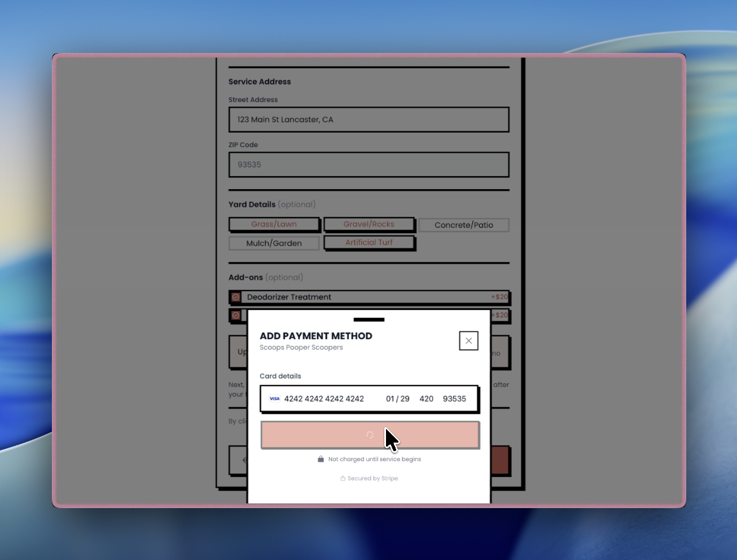Toggle off the Artificial Turf option
Viewport: 737px width, 560px height.
pos(369,242)
